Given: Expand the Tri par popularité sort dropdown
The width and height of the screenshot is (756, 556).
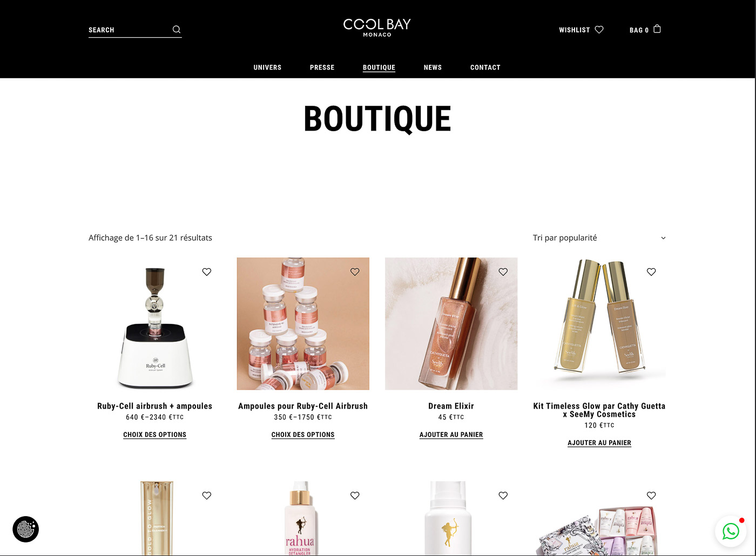Looking at the screenshot, I should coord(599,238).
